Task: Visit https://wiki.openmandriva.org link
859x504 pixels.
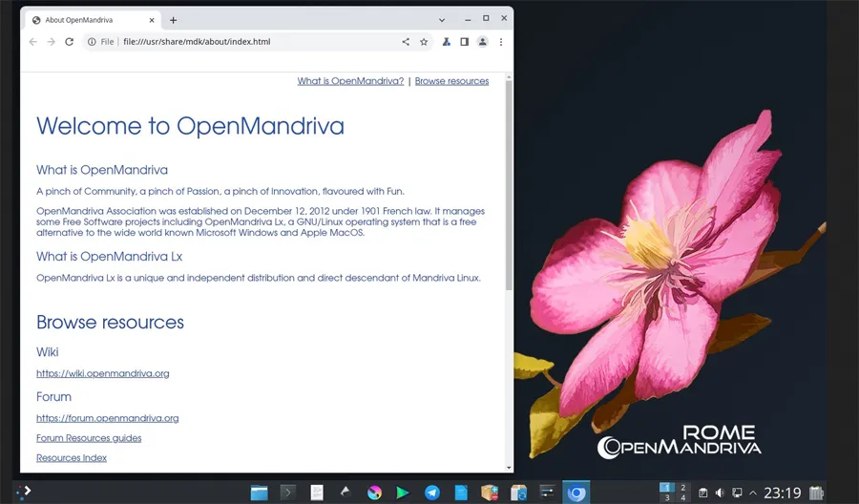Action: pyautogui.click(x=103, y=373)
